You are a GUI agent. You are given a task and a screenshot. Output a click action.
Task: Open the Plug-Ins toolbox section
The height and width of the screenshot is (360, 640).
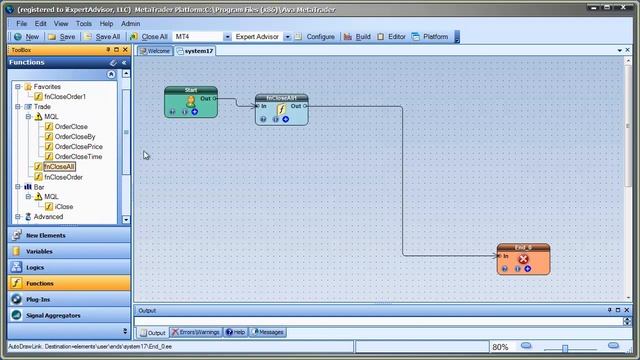69,299
